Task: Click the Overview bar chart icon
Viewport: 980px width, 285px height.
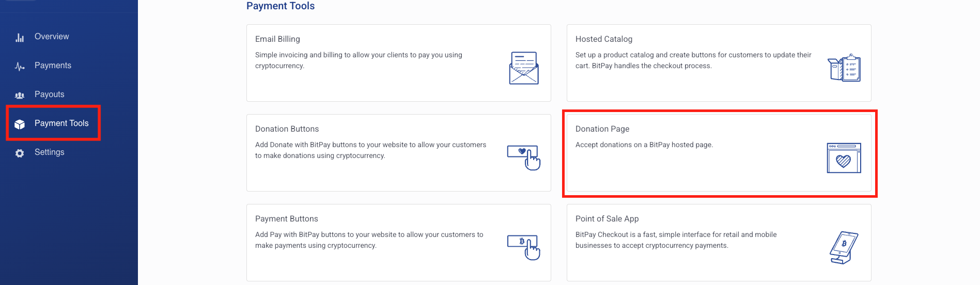Action: click(20, 37)
